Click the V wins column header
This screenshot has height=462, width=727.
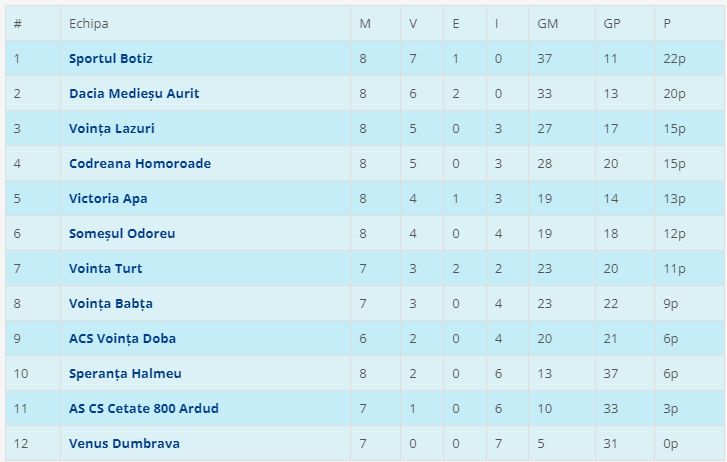tap(414, 24)
